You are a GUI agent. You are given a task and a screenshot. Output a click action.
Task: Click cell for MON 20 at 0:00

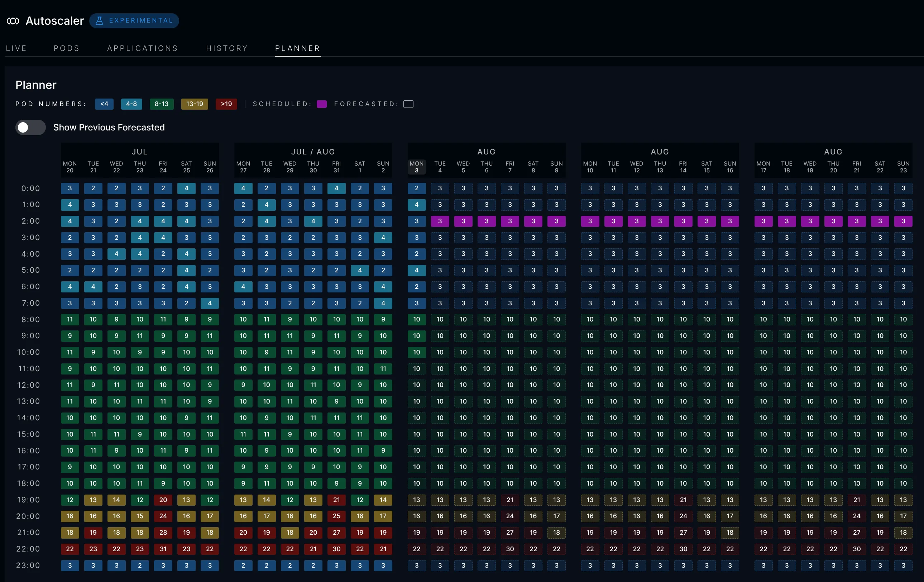[x=70, y=189]
